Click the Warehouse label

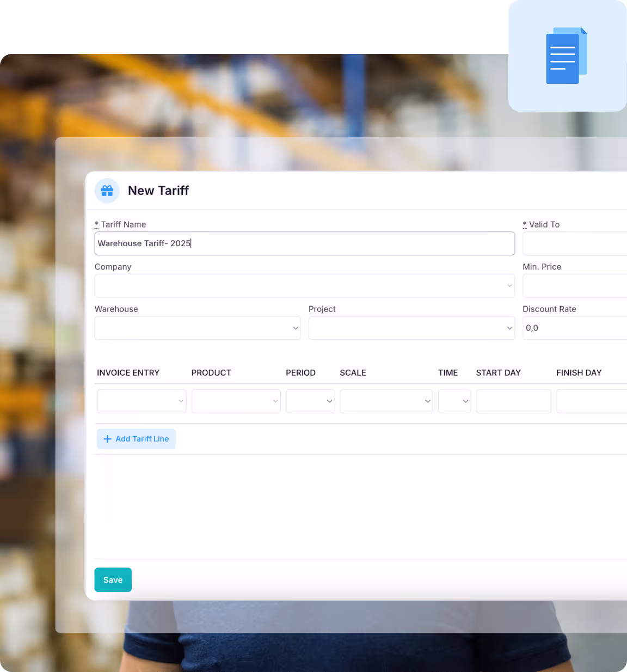(116, 309)
